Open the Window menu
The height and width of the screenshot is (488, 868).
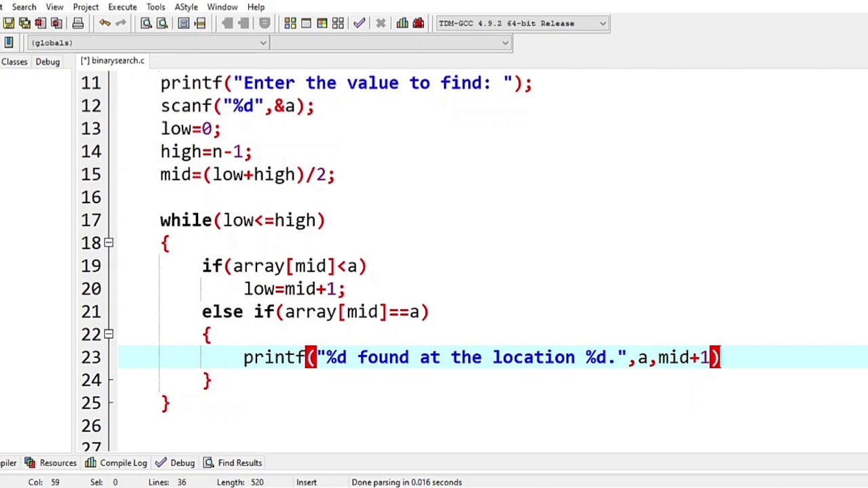pyautogui.click(x=222, y=7)
